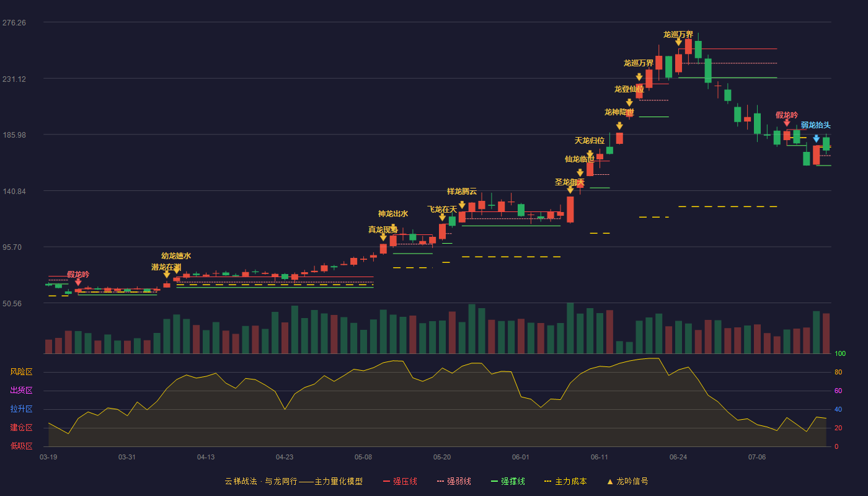This screenshot has height=496, width=868.
Task: Click the 潜龙在渊 yellow arrow signal
Action: pyautogui.click(x=167, y=274)
